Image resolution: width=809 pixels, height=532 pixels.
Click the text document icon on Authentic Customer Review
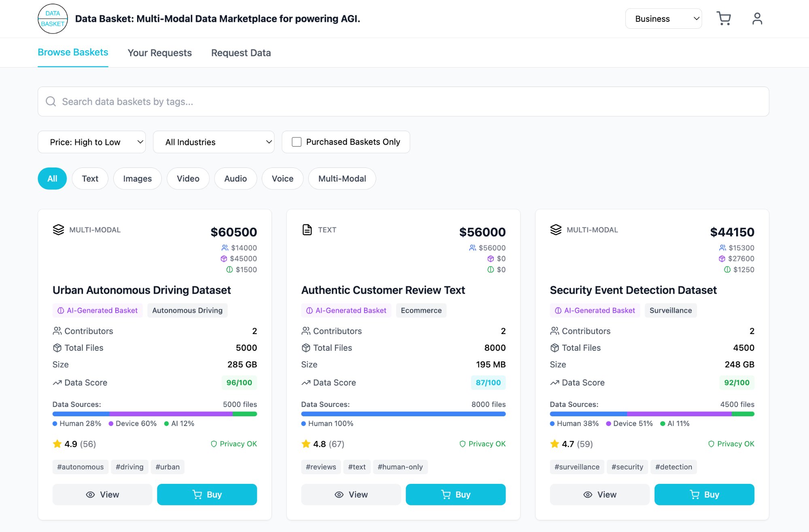coord(307,229)
